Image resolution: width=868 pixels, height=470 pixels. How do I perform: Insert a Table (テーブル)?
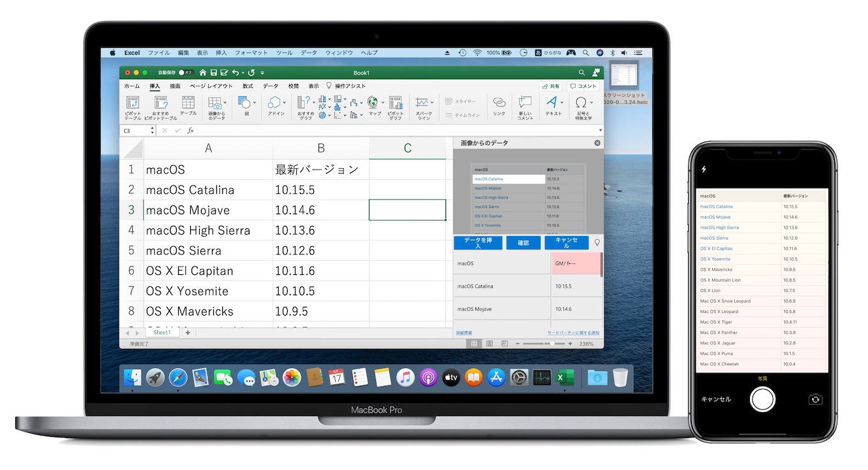(x=188, y=105)
